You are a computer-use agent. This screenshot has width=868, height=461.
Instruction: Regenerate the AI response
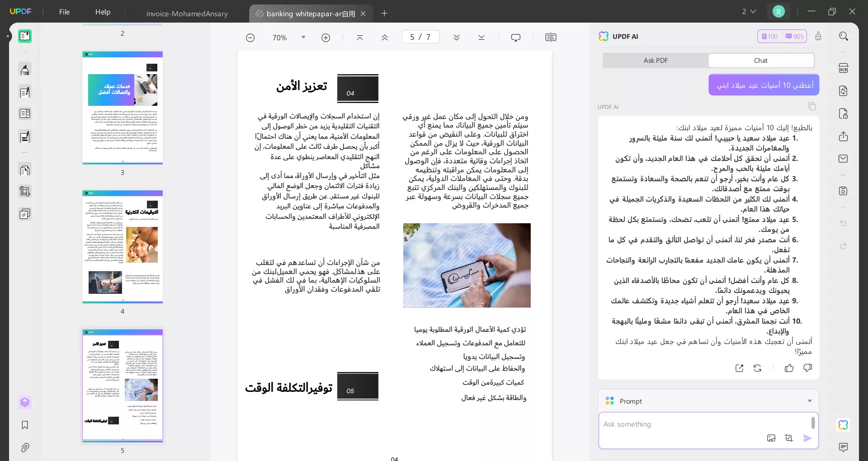coord(757,368)
